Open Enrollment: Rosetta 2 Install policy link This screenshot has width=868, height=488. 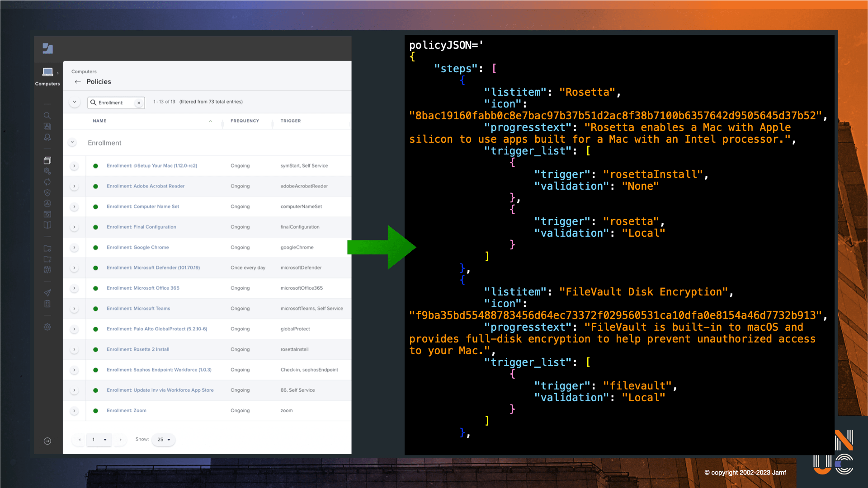point(138,349)
